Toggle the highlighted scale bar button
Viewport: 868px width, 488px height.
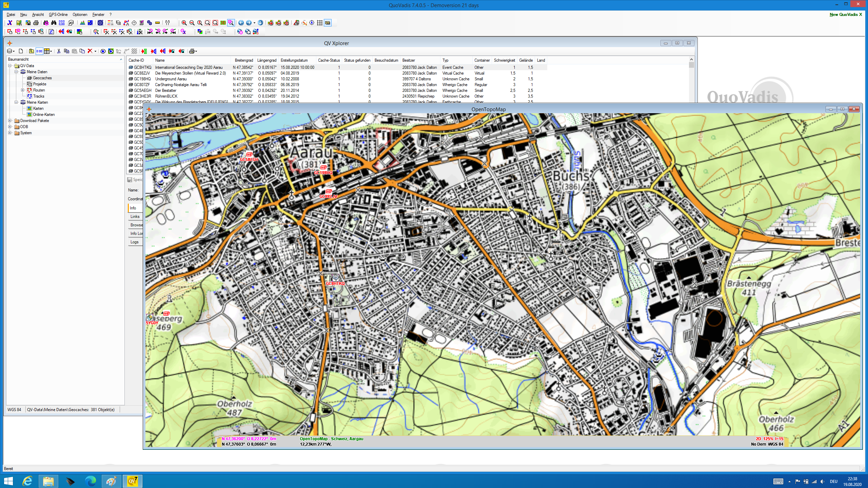point(328,23)
